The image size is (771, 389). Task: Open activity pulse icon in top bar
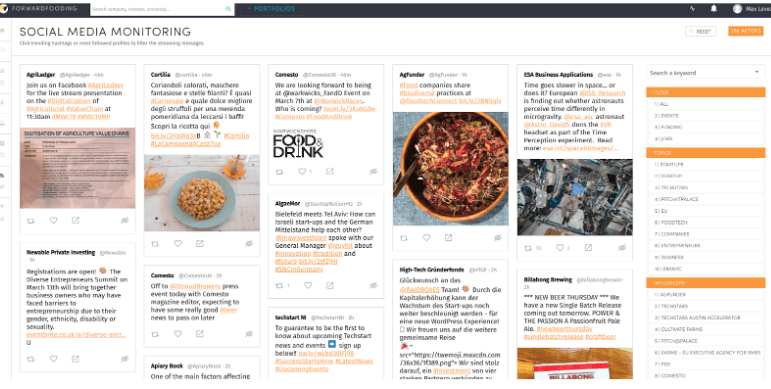point(693,8)
